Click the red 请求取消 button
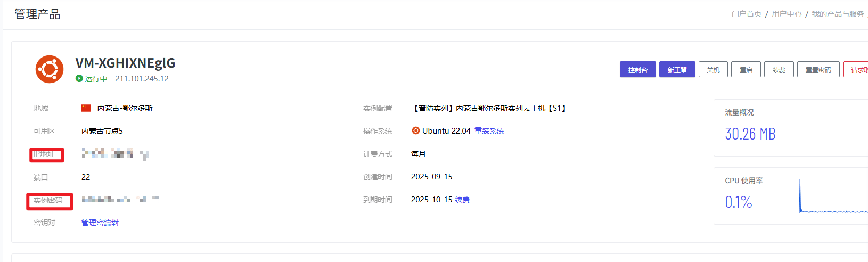868x262 pixels. [856, 70]
